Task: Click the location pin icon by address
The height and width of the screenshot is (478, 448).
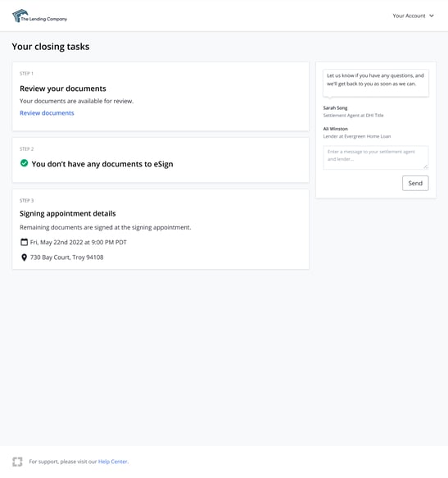Action: pos(24,257)
